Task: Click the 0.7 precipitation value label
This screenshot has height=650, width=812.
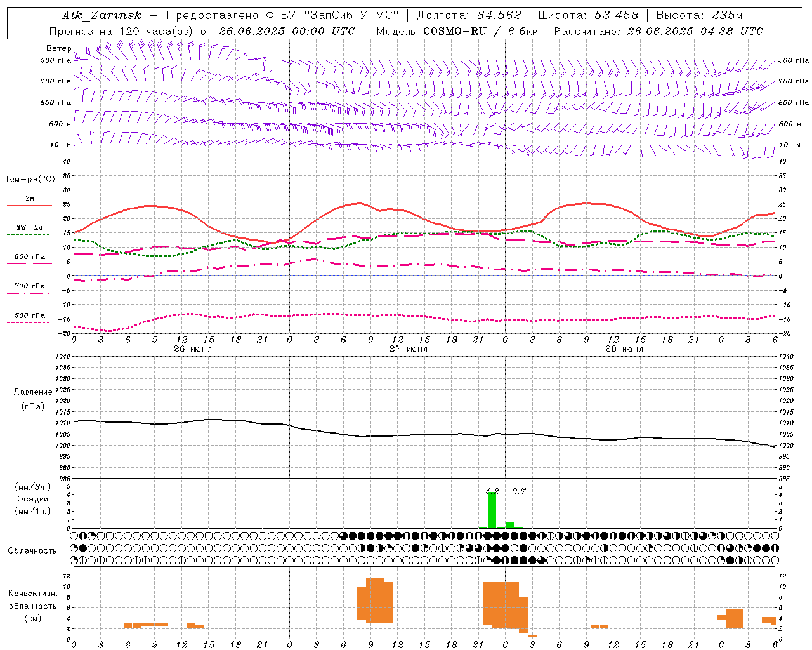Action: click(x=518, y=491)
